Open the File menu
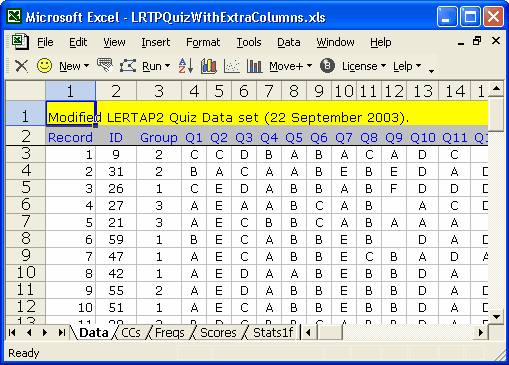This screenshot has height=365, width=509. (45, 42)
